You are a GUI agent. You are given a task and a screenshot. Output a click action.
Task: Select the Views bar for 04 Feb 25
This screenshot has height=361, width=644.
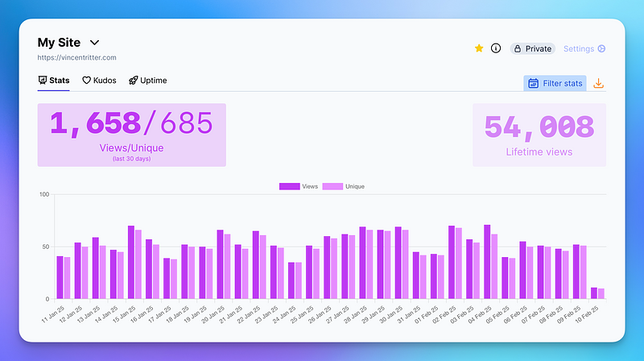(487, 262)
